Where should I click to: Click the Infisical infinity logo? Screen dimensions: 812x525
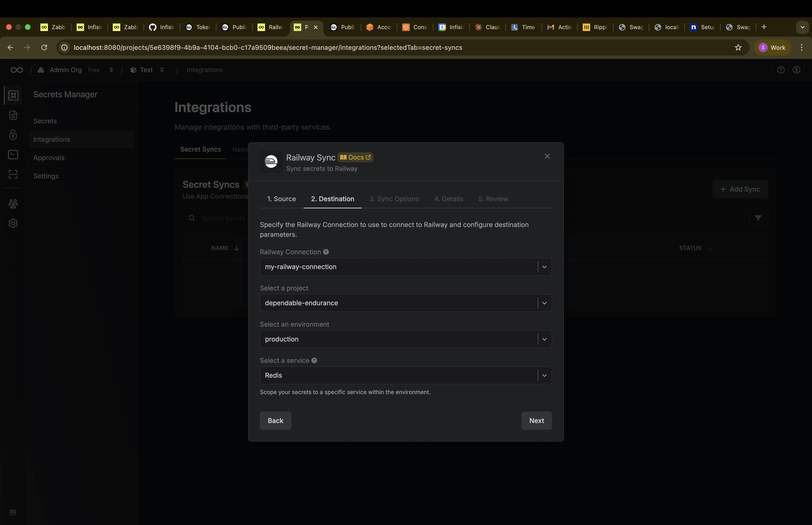click(x=17, y=70)
